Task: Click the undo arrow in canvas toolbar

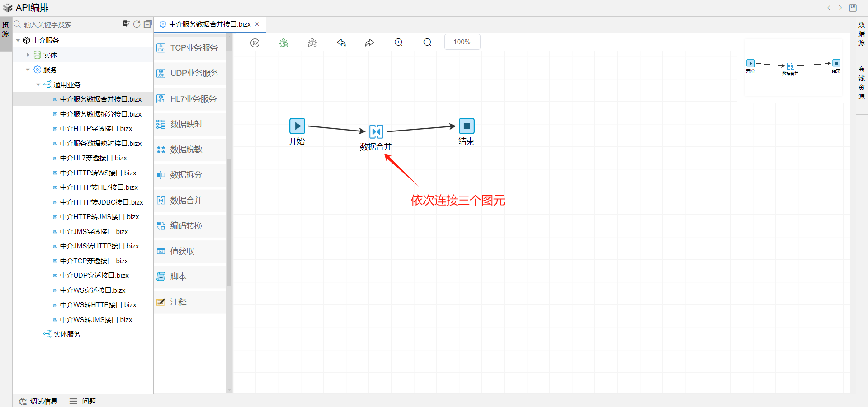Action: click(341, 42)
